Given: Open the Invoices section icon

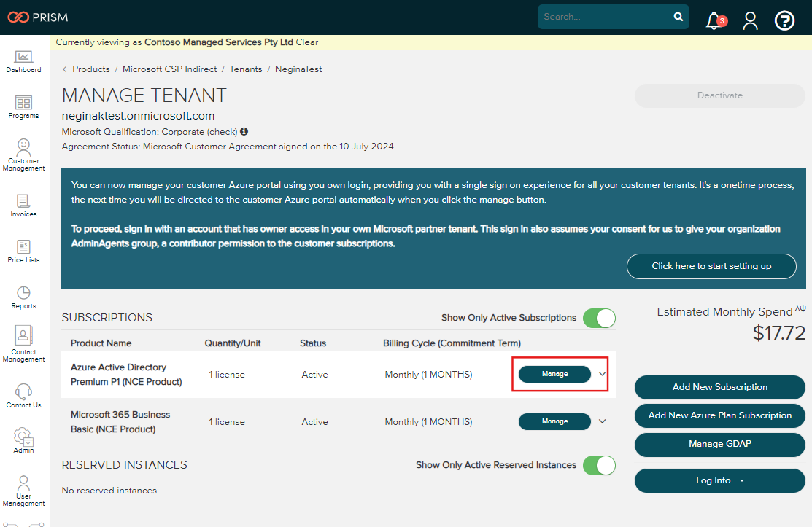Looking at the screenshot, I should [23, 205].
